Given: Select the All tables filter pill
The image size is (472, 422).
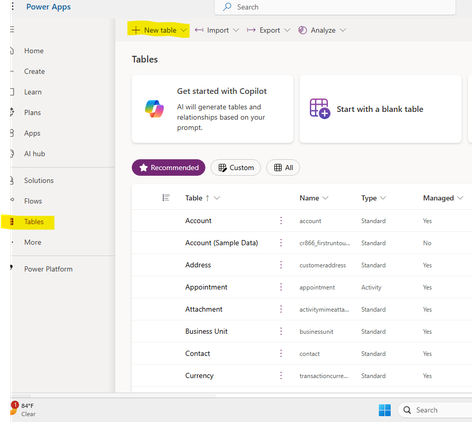Looking at the screenshot, I should (x=283, y=167).
